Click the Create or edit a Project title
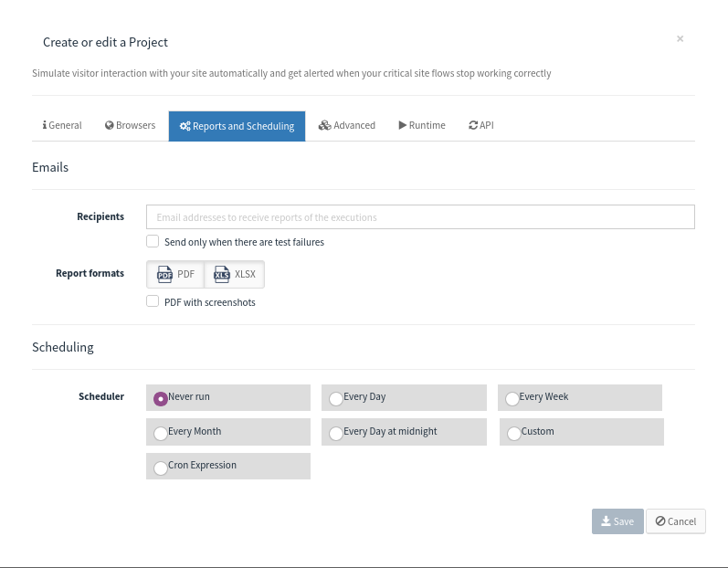 tap(105, 42)
